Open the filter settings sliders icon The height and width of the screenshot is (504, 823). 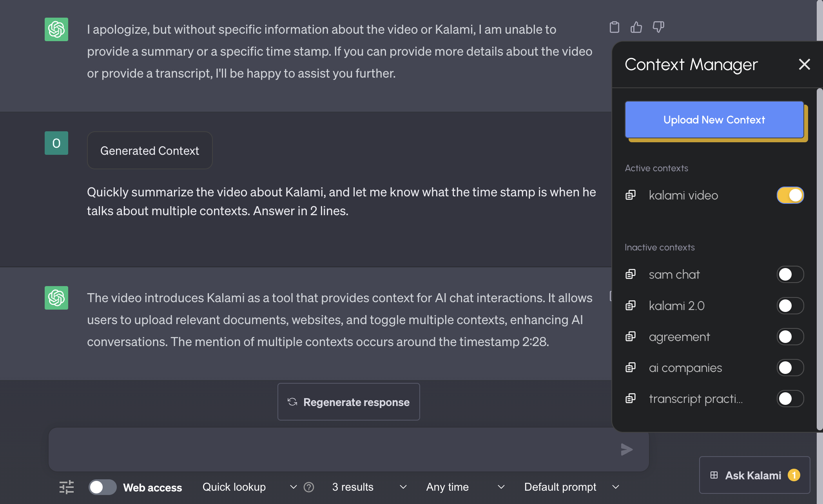(66, 487)
